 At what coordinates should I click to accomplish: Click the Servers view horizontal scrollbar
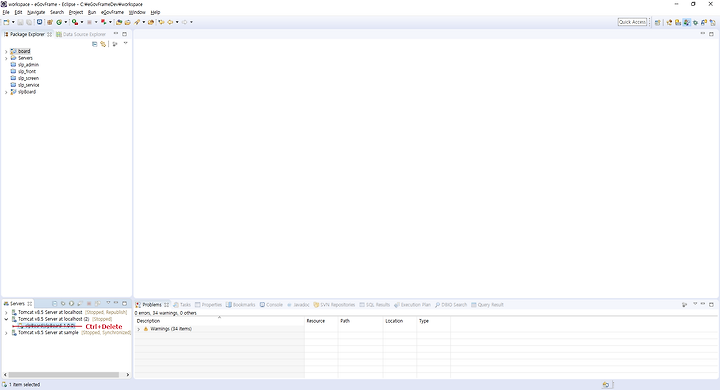coord(64,375)
